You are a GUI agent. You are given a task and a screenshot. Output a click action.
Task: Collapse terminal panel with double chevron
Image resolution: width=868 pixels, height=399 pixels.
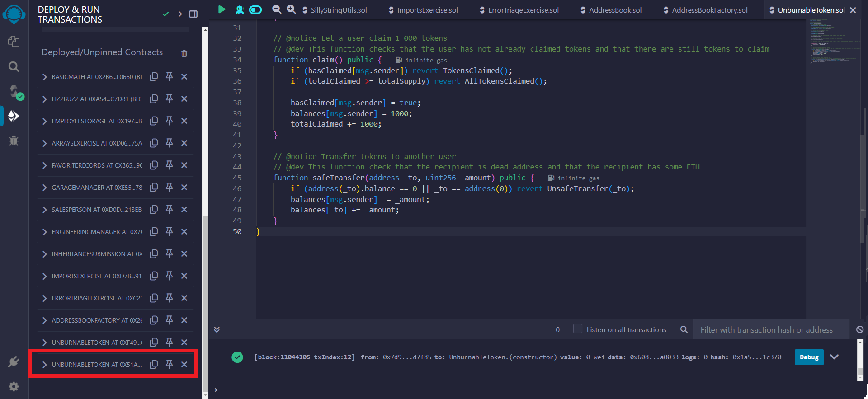(x=217, y=329)
